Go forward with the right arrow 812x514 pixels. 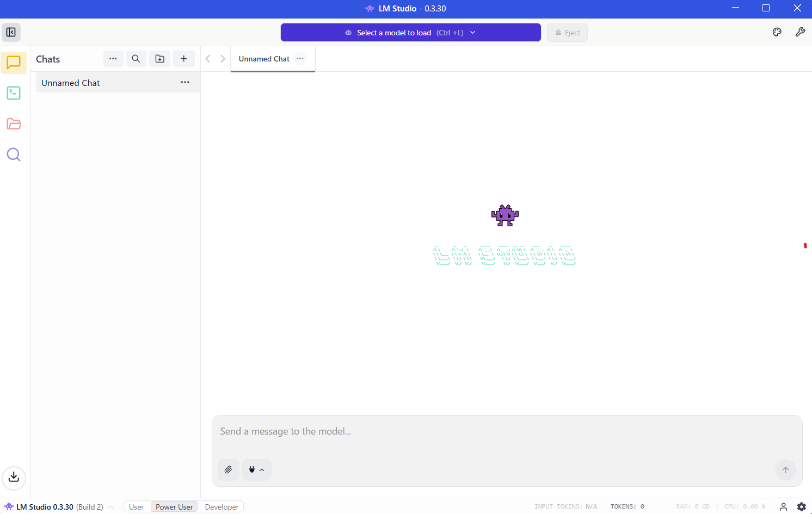click(x=223, y=59)
